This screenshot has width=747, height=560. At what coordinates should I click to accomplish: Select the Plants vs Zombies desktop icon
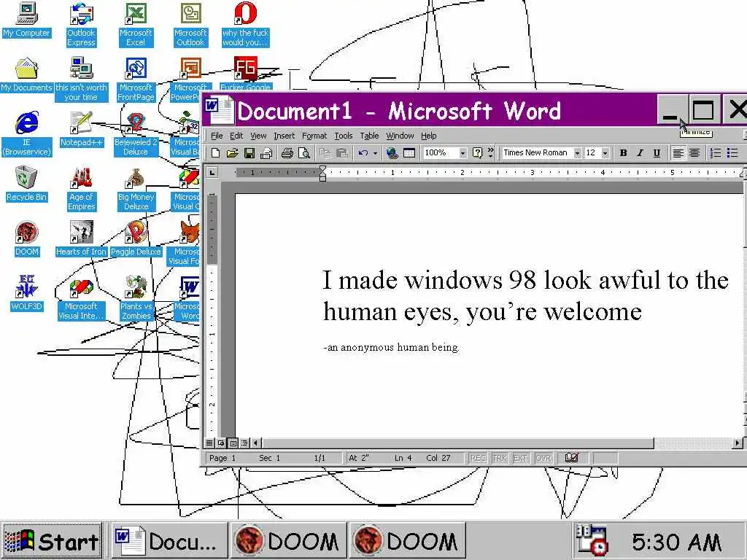coord(136,298)
